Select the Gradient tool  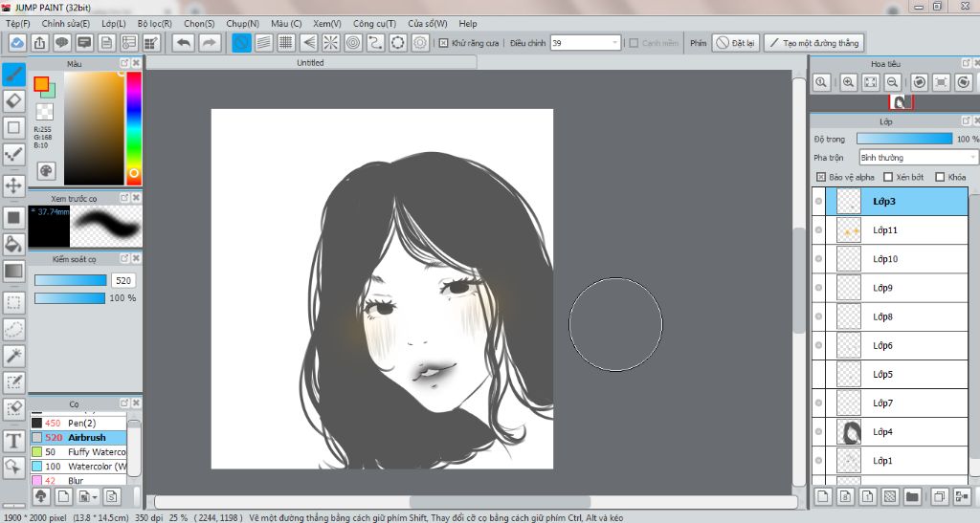click(x=13, y=271)
